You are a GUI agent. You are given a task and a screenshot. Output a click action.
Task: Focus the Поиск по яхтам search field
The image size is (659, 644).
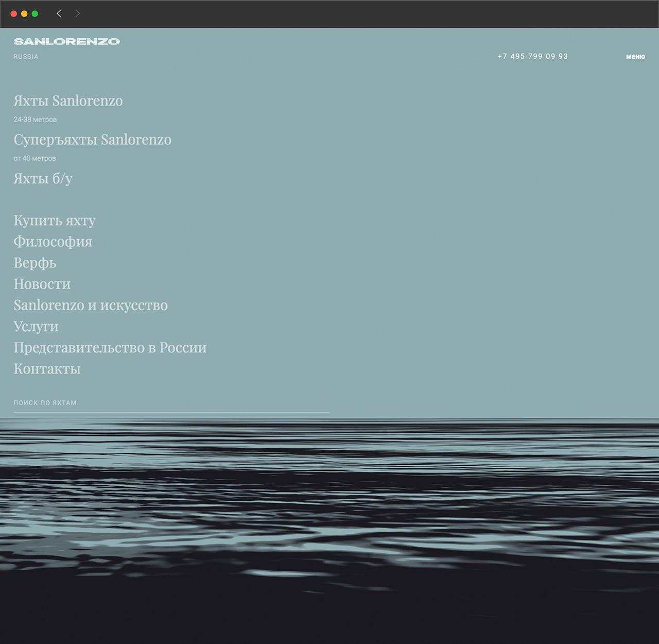(171, 403)
